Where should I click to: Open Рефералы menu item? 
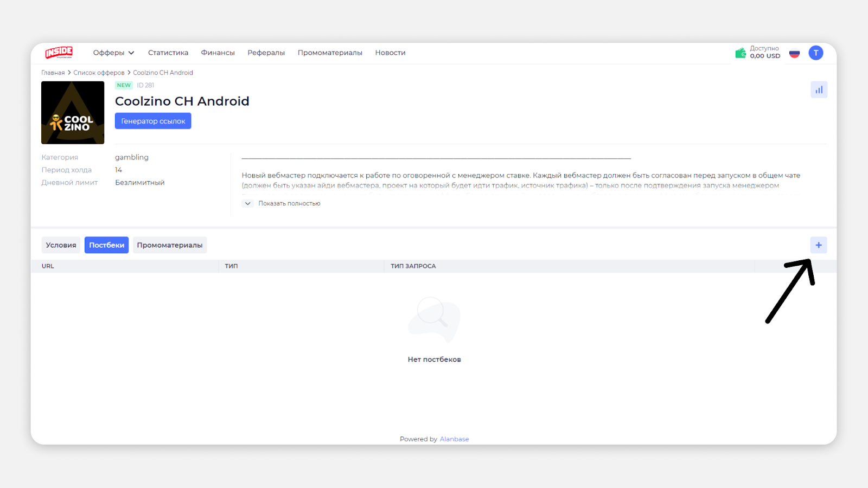266,53
